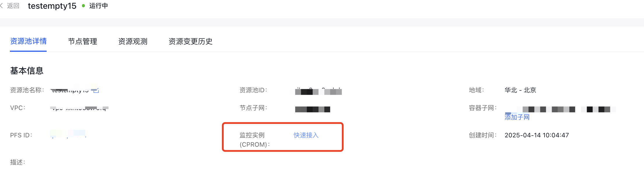
Task: Open the PFS ID link value
Action: 69,134
